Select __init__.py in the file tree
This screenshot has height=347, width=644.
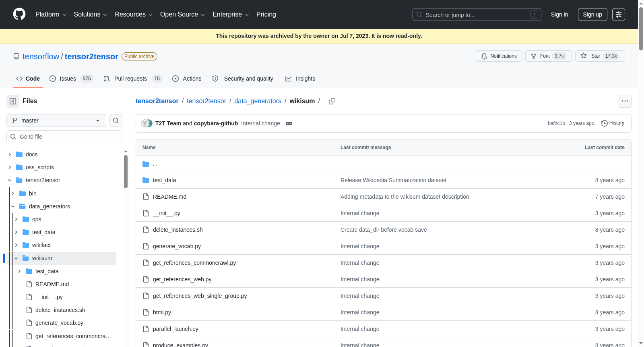point(49,297)
